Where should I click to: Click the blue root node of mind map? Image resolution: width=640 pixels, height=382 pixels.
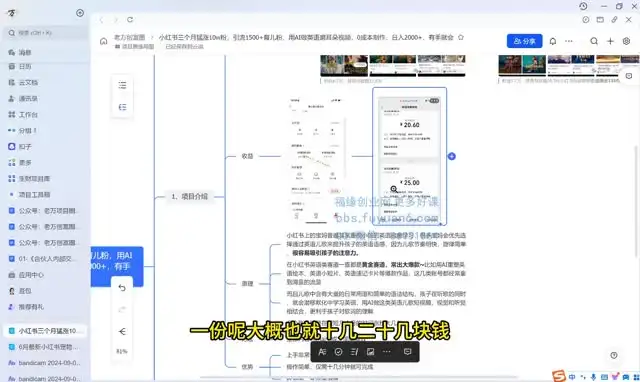[x=117, y=266]
